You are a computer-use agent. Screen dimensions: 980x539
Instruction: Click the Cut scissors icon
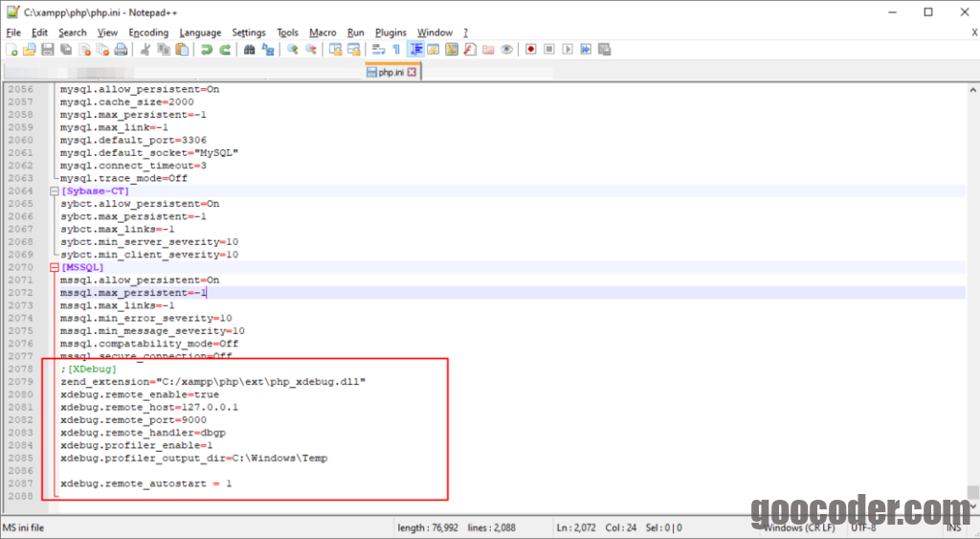[145, 49]
